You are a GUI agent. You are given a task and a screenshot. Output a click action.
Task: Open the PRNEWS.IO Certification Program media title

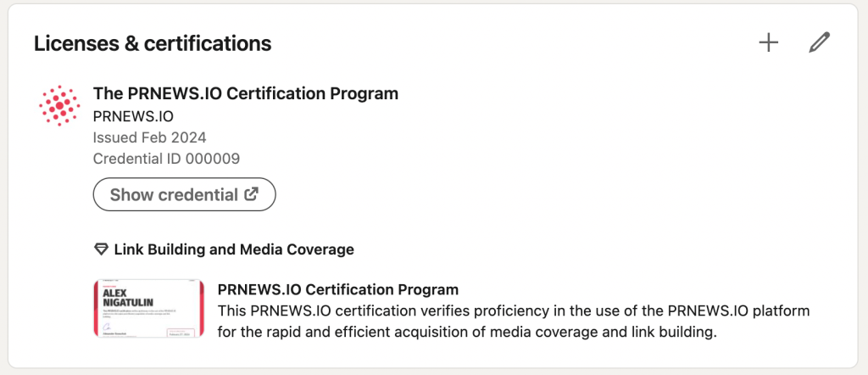(338, 289)
